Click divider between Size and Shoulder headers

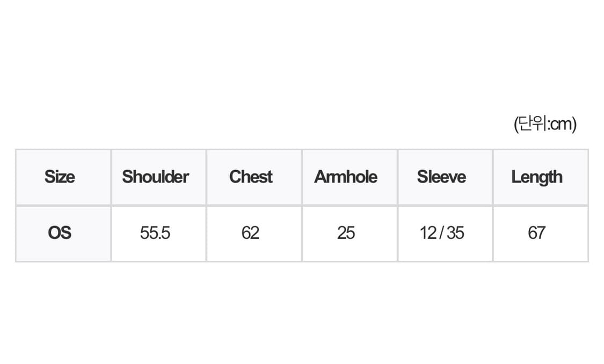coord(111,177)
